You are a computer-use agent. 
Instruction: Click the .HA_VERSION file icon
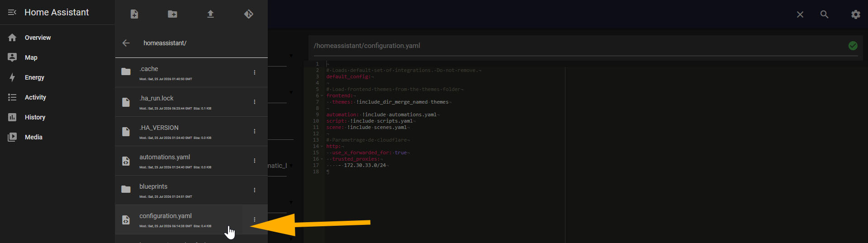point(126,132)
